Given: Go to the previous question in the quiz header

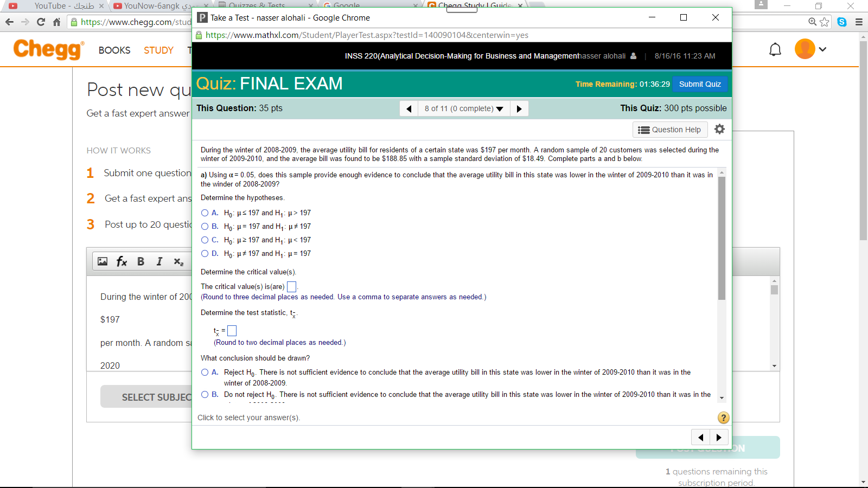Looking at the screenshot, I should click(x=409, y=108).
